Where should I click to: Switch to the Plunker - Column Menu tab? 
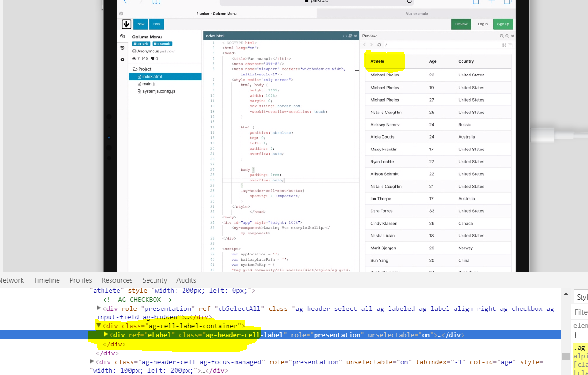pyautogui.click(x=217, y=14)
